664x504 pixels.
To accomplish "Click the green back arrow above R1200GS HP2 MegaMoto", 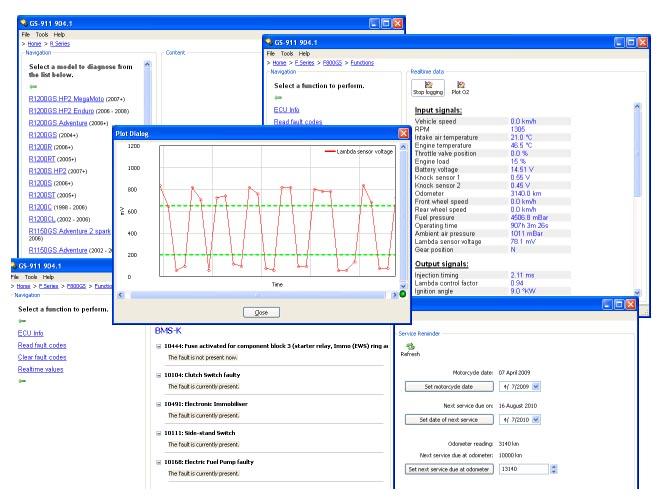I will coord(33,86).
